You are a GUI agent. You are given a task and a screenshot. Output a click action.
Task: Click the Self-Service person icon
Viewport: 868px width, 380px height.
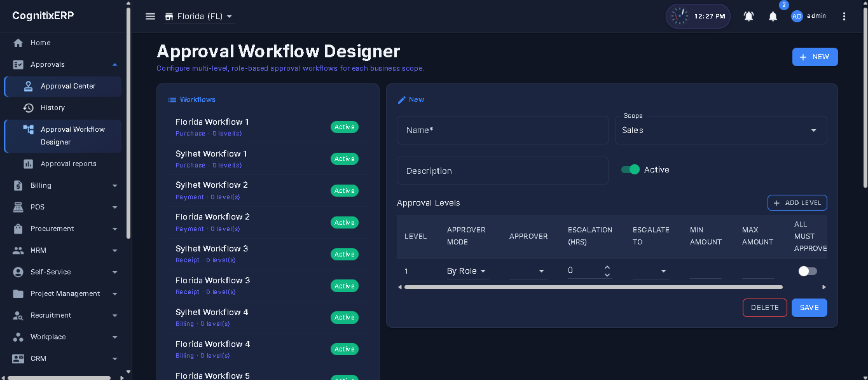click(x=18, y=272)
